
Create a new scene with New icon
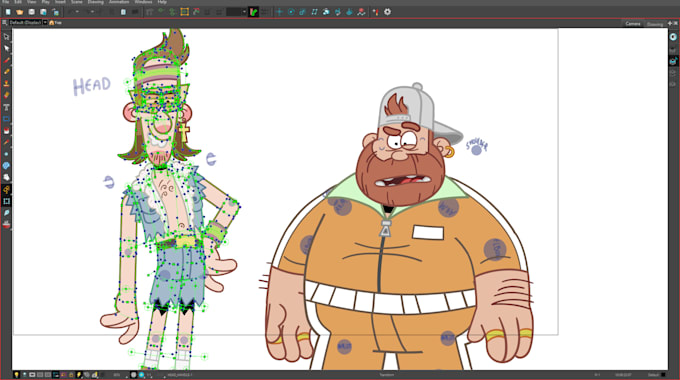(x=8, y=12)
